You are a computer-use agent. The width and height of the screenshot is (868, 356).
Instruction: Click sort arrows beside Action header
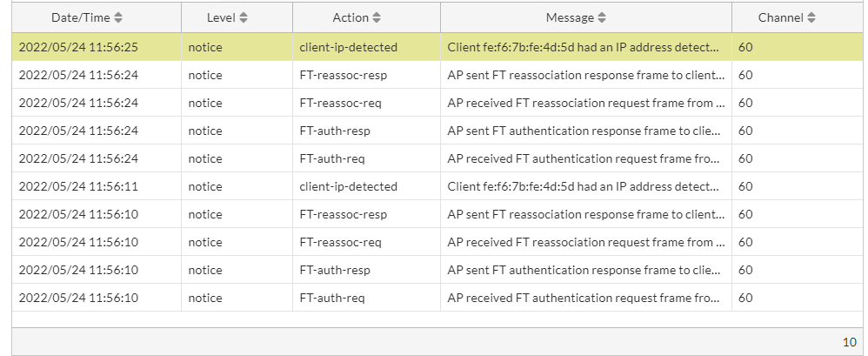coord(377,17)
